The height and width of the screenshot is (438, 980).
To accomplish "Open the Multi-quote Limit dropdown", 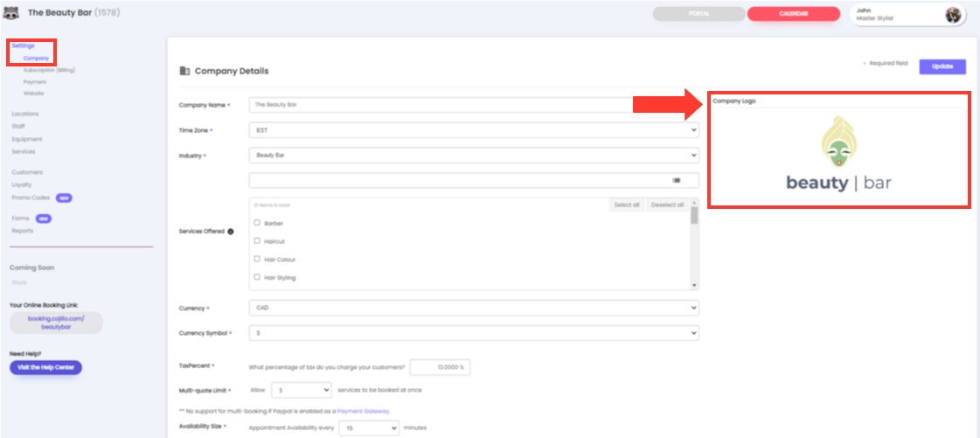I will (x=302, y=390).
